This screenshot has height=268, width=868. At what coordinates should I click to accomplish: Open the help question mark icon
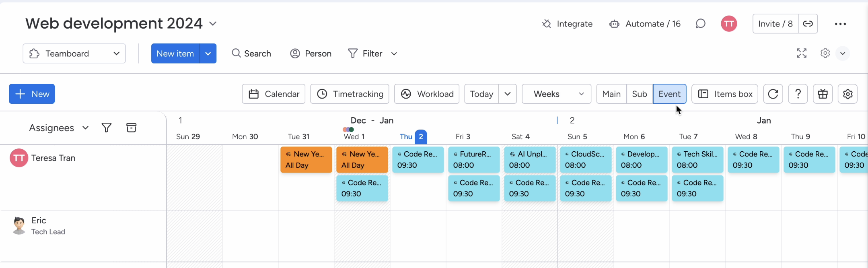click(x=798, y=94)
